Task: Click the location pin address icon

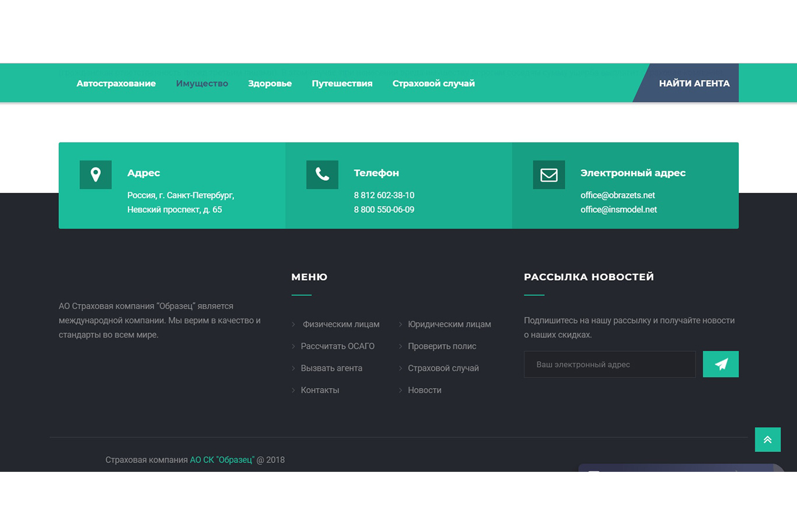Action: tap(96, 174)
